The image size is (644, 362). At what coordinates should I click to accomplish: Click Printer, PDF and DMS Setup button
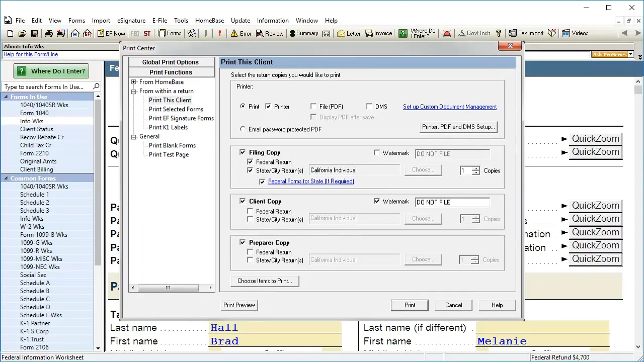[458, 127]
